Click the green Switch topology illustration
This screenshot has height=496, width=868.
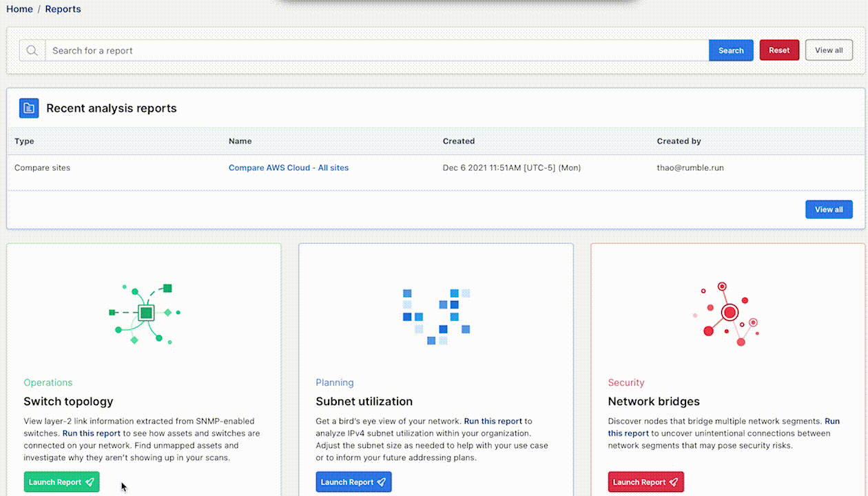click(x=145, y=314)
